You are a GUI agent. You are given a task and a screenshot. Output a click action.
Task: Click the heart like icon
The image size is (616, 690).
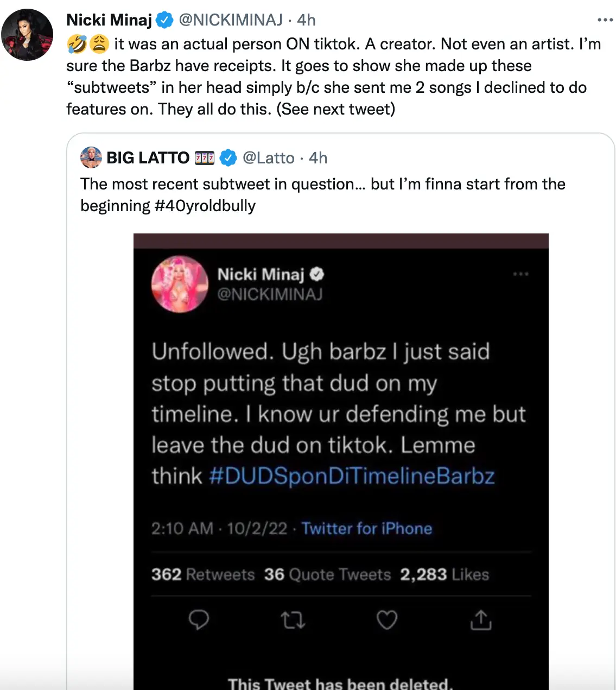pyautogui.click(x=387, y=619)
